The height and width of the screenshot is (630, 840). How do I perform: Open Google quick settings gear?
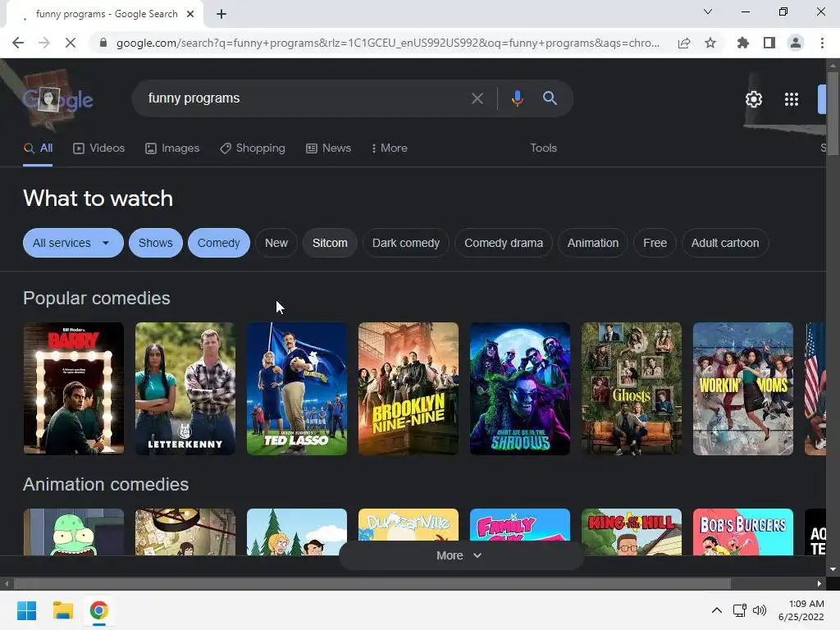click(x=754, y=99)
